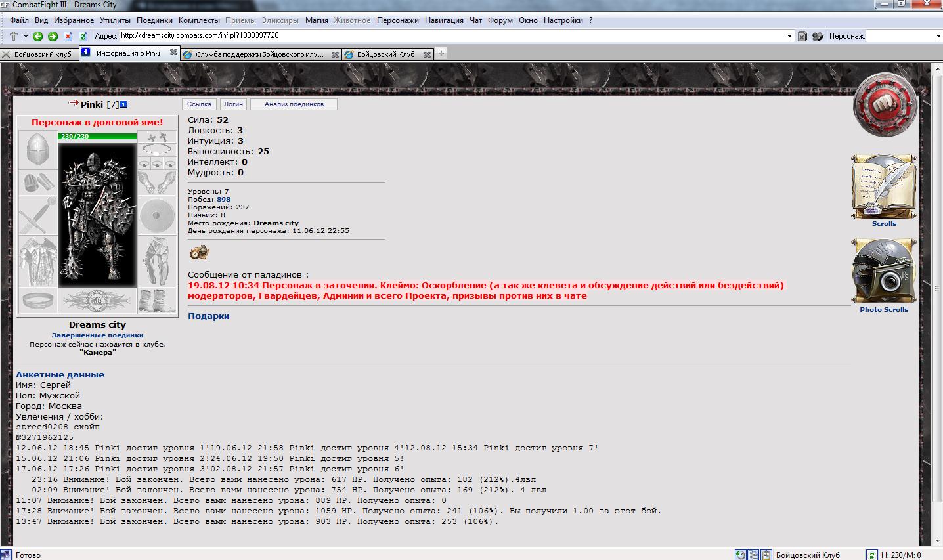Click into the Персонаж input field
This screenshot has height=560, width=943.
(900, 36)
